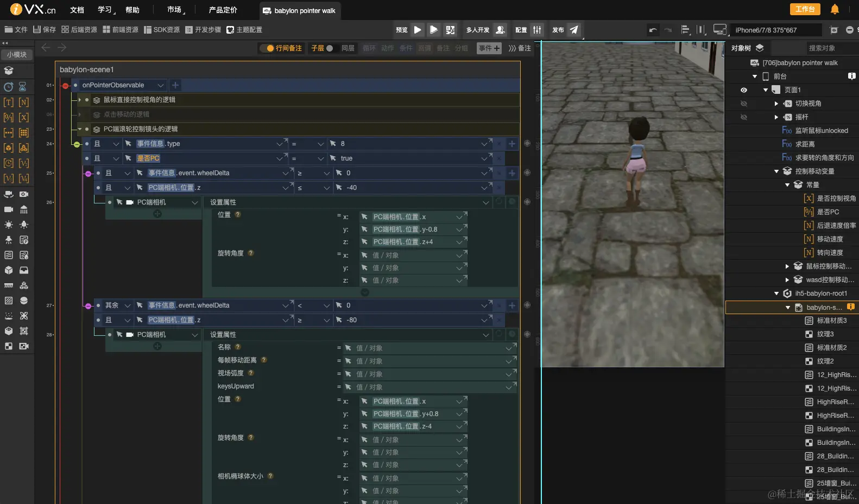Switch to the babylon pointer walk tab
The width and height of the screenshot is (859, 504).
tap(299, 10)
